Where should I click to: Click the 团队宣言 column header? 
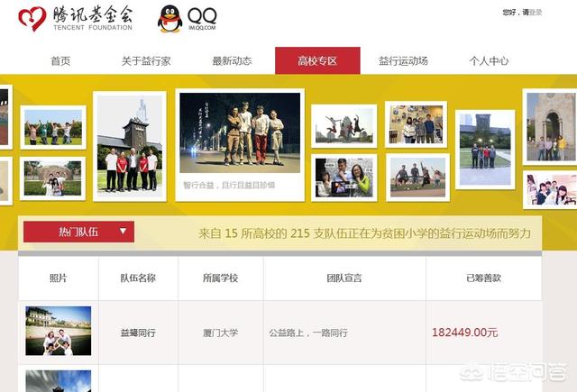tap(344, 278)
